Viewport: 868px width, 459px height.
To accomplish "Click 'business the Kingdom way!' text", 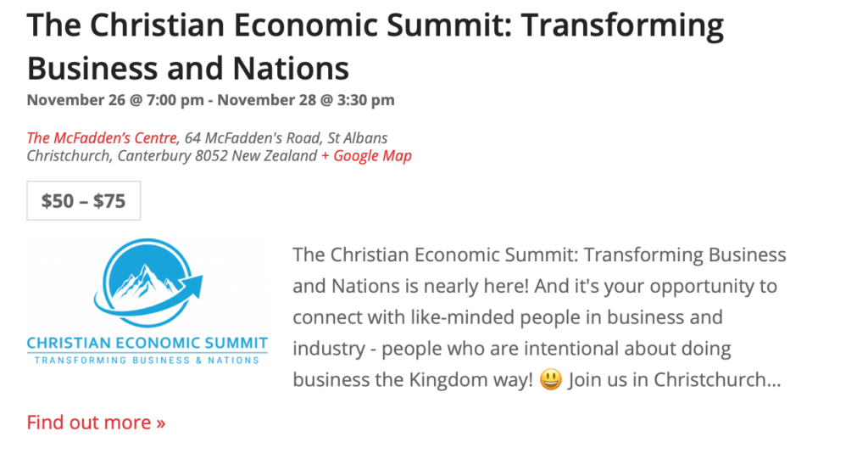I will click(x=413, y=379).
